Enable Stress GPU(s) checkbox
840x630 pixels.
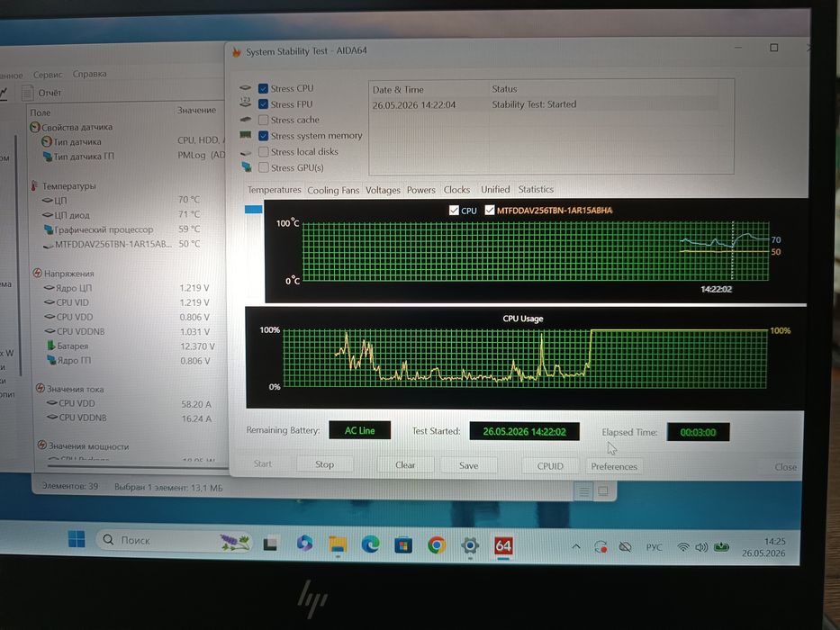coord(263,167)
